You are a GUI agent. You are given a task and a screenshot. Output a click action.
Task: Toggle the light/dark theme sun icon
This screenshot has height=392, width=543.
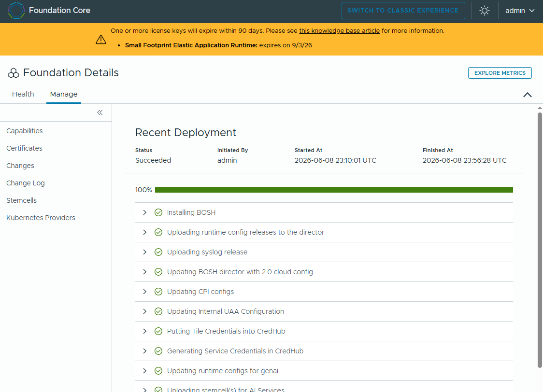pyautogui.click(x=485, y=11)
